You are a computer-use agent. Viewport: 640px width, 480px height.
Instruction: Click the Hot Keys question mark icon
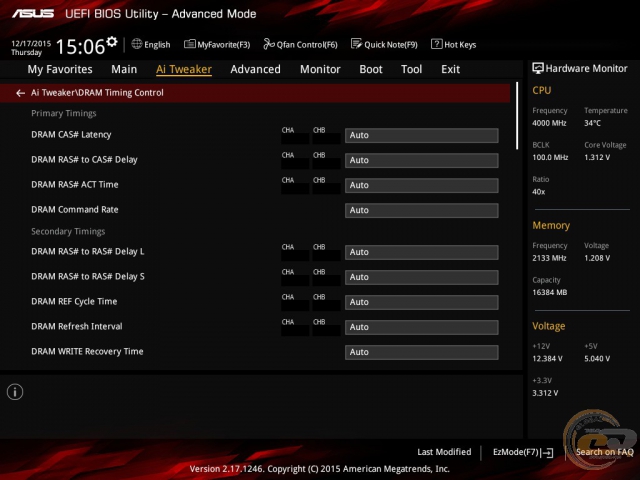pos(436,44)
